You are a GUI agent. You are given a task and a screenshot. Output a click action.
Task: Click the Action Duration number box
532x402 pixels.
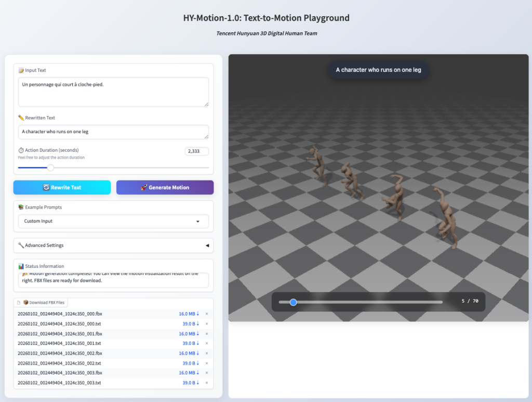click(196, 151)
